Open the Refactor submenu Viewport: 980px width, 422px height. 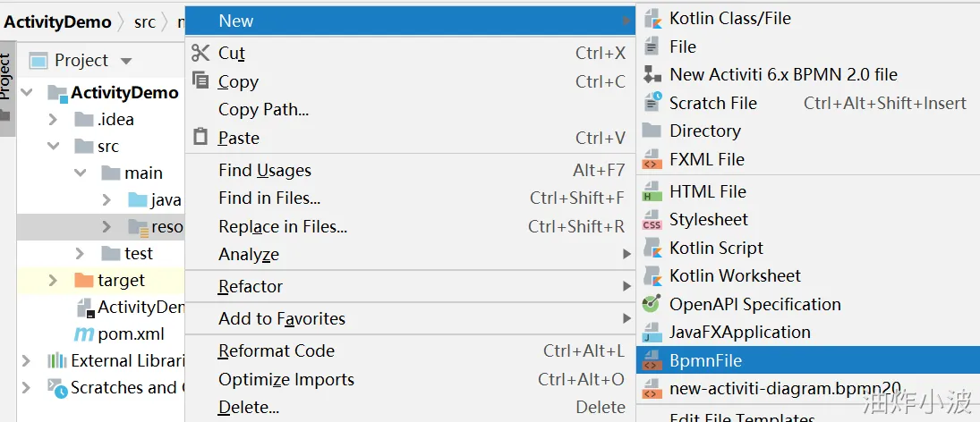[251, 286]
